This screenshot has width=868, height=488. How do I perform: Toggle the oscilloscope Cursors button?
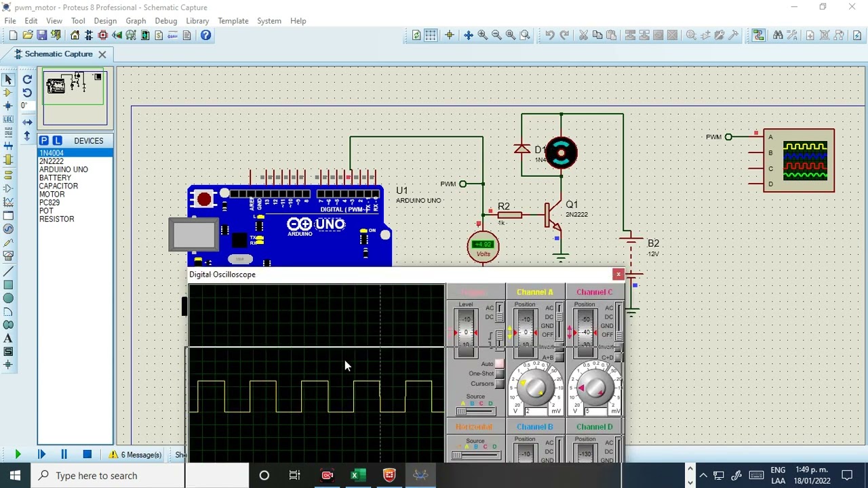500,384
